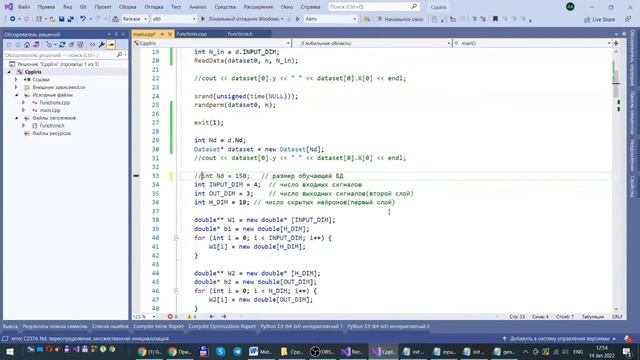
Task: Click the search magnifier in Solution Explorer search
Action: tap(119, 55)
